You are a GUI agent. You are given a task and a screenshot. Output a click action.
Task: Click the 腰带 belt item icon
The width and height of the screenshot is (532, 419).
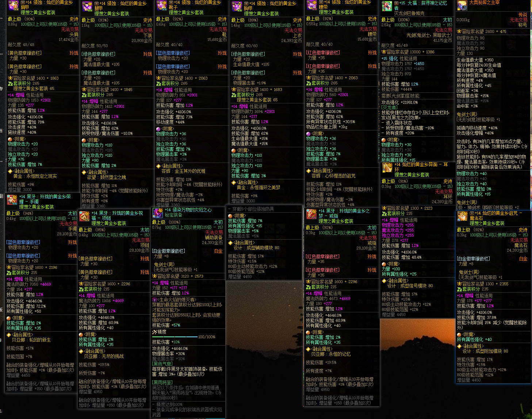coord(312,5)
